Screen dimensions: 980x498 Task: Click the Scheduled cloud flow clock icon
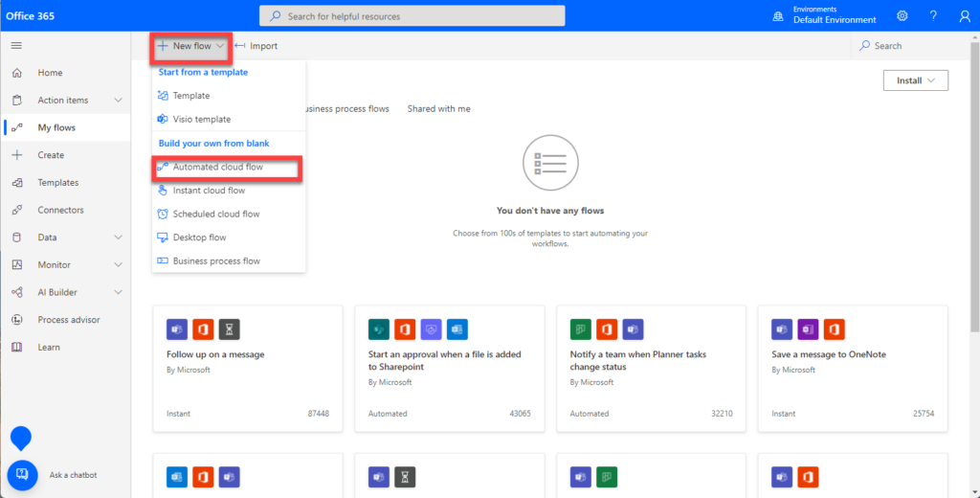coord(163,214)
